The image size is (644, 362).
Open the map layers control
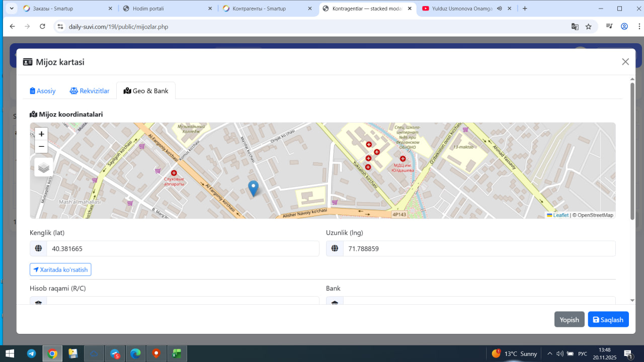click(x=44, y=167)
